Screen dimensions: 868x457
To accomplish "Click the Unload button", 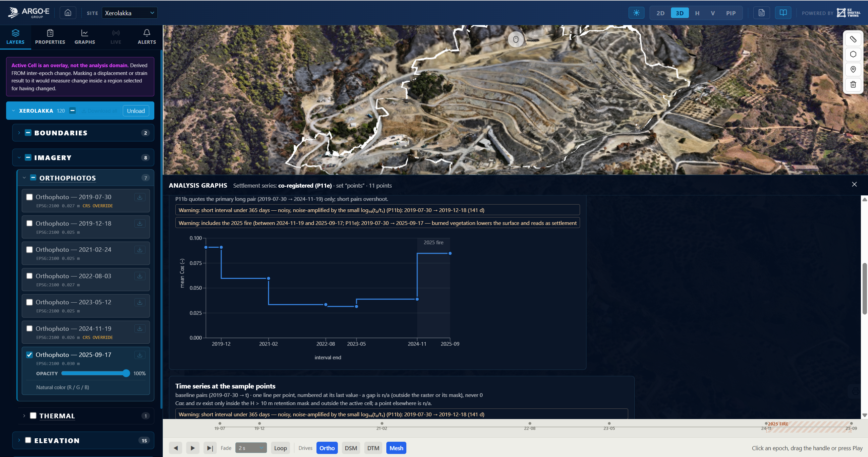I will pyautogui.click(x=136, y=111).
